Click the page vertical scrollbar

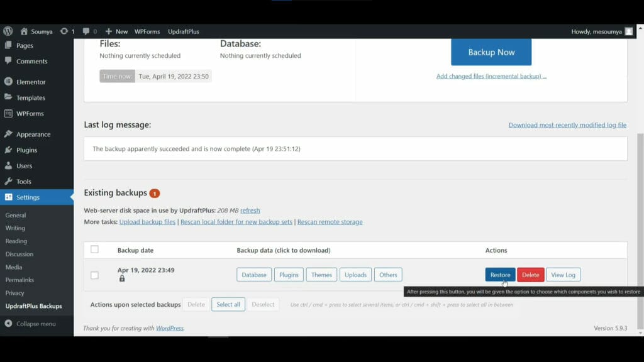coord(640,231)
